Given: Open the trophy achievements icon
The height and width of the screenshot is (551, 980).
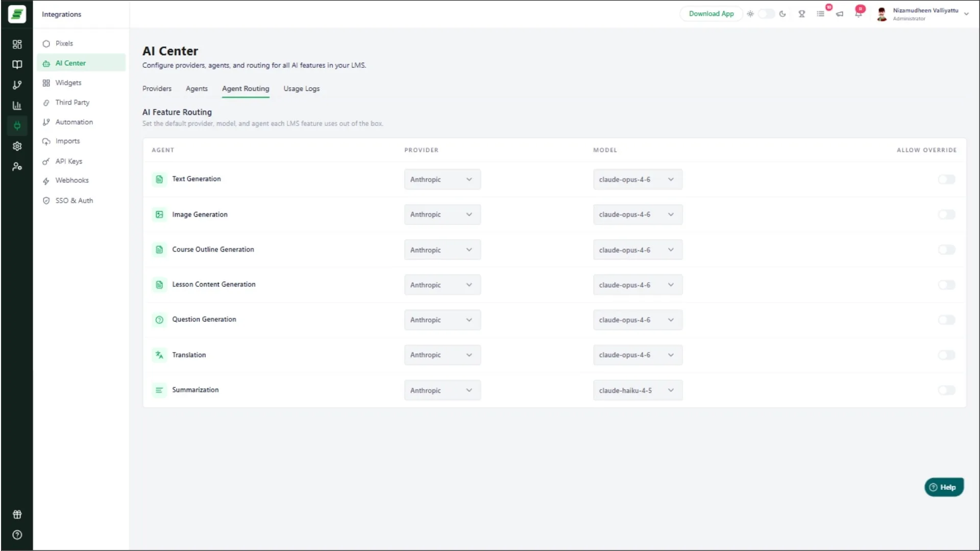Looking at the screenshot, I should coord(802,14).
